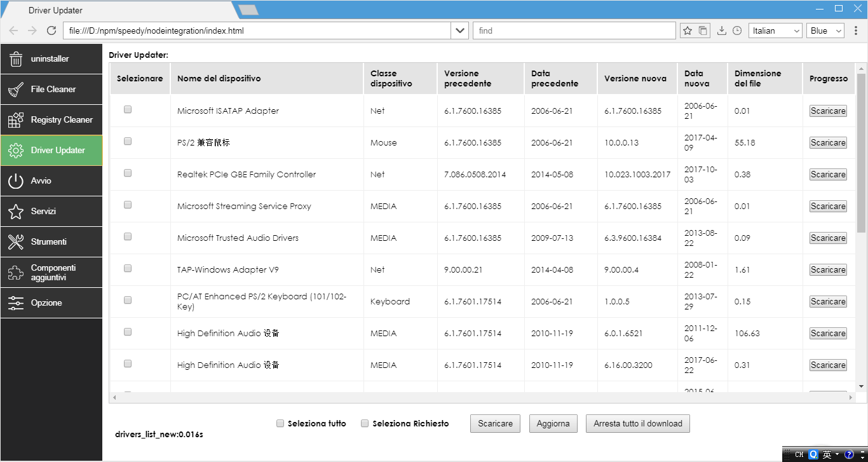Click the address bar URL field
868x462 pixels.
pos(257,31)
